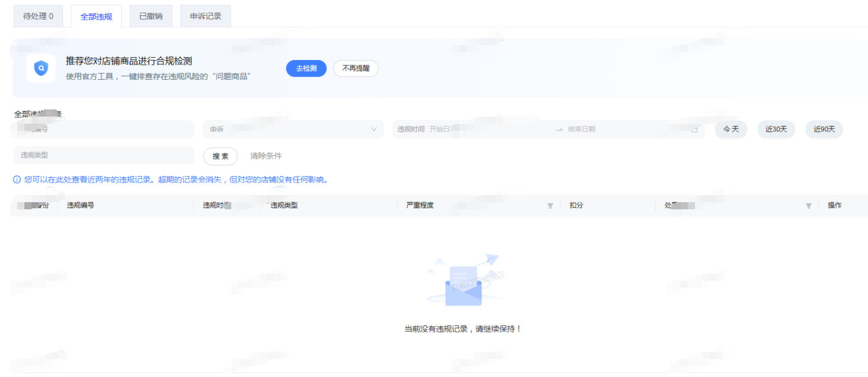Click the filter icon beside 操作 column

point(809,206)
